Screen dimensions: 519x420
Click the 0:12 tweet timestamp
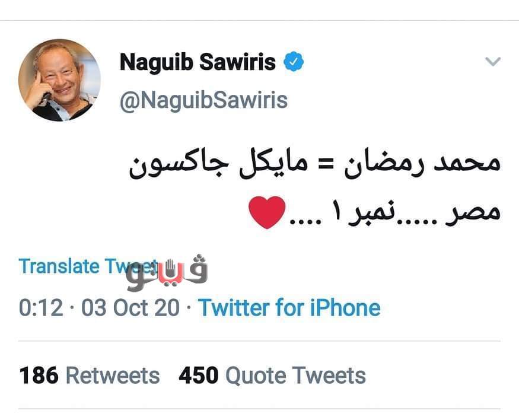[41, 308]
